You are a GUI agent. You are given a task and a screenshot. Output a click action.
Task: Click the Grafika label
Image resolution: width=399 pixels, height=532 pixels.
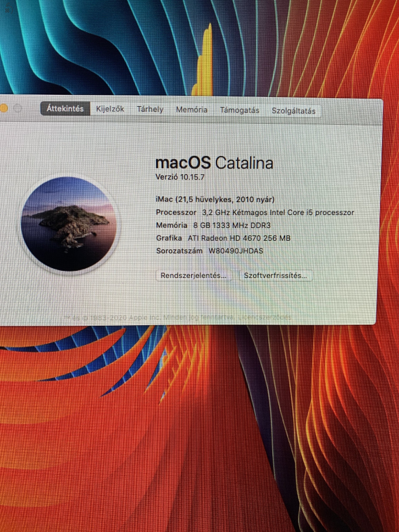click(169, 238)
